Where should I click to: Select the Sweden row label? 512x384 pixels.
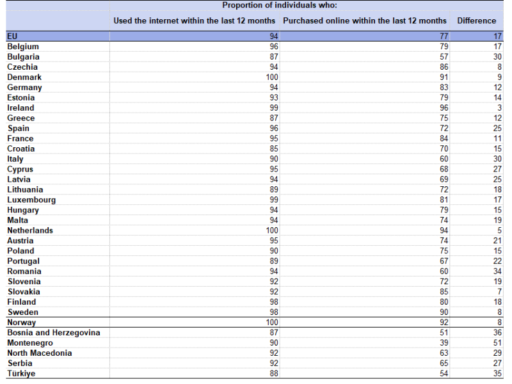pyautogui.click(x=23, y=312)
